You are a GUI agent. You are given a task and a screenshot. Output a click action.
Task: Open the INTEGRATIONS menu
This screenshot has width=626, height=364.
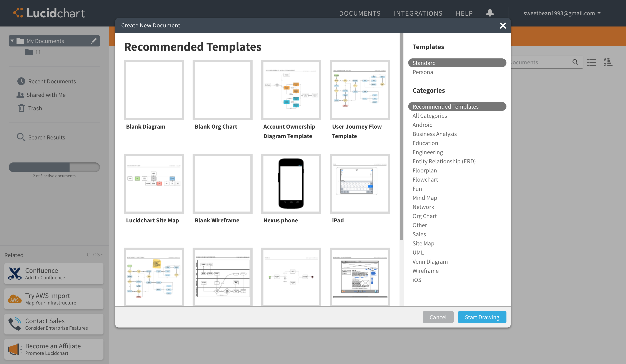click(418, 13)
